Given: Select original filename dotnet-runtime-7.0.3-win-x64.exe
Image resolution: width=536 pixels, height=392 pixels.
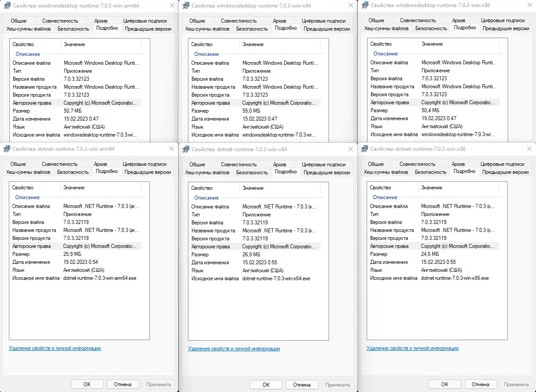Looking at the screenshot, I should tap(276, 278).
